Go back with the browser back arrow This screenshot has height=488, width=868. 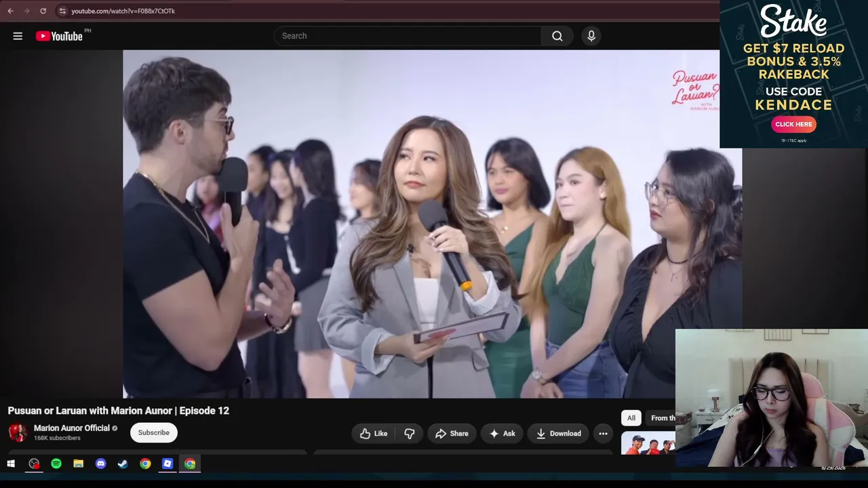[x=10, y=11]
